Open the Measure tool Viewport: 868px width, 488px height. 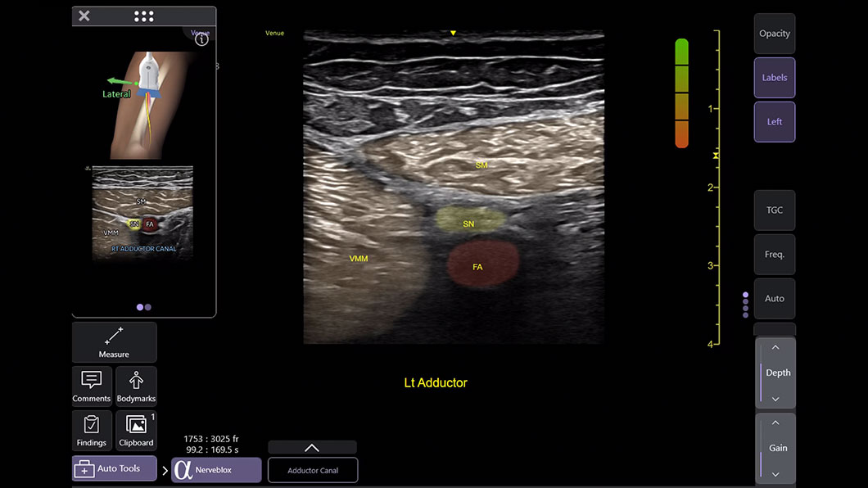tap(114, 341)
